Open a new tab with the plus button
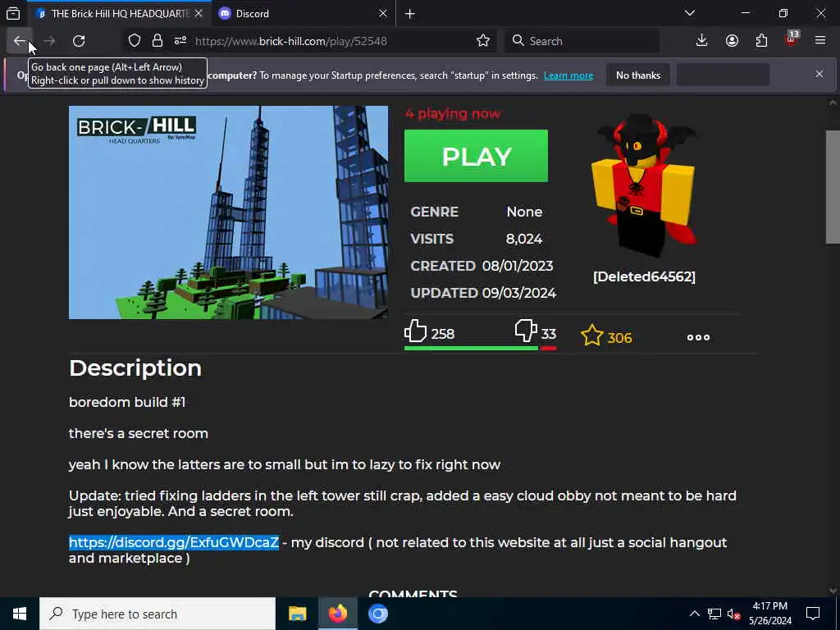The height and width of the screenshot is (630, 840). 410,14
